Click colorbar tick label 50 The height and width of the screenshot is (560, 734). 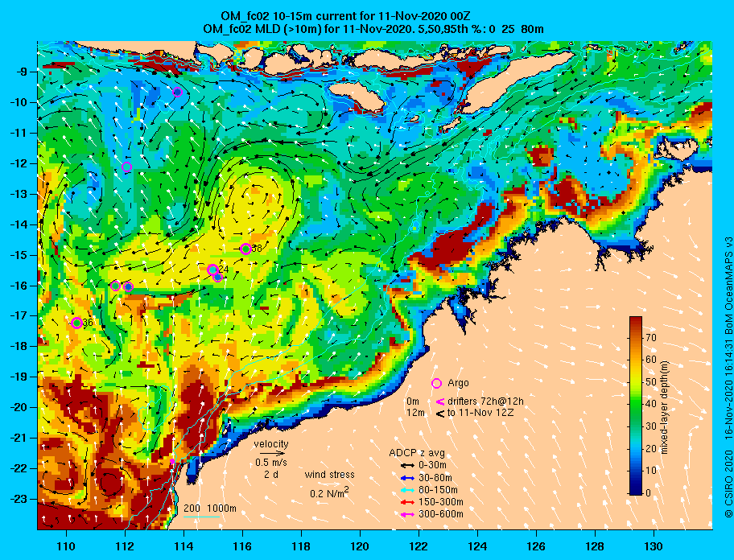coord(650,382)
